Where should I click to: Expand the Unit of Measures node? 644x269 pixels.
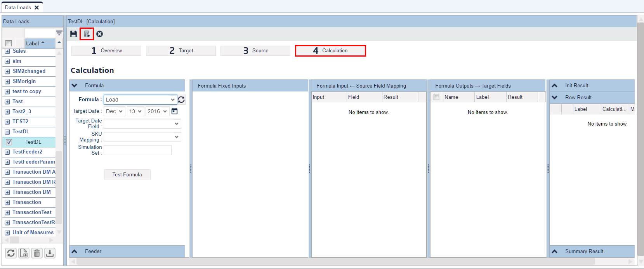click(7, 233)
